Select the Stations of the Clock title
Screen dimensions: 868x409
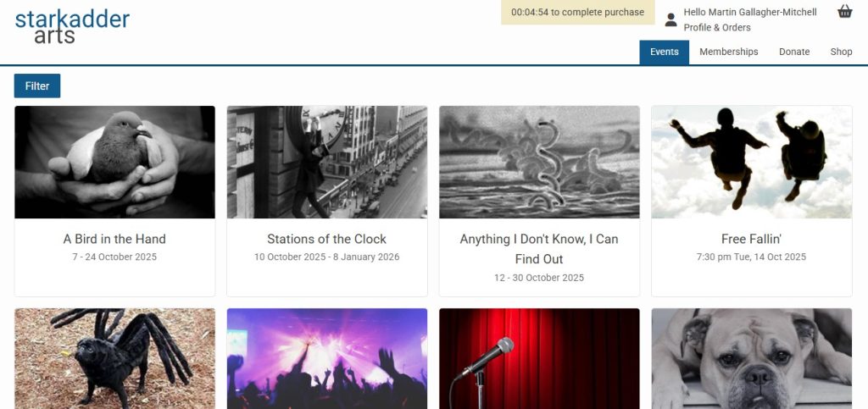[326, 240]
